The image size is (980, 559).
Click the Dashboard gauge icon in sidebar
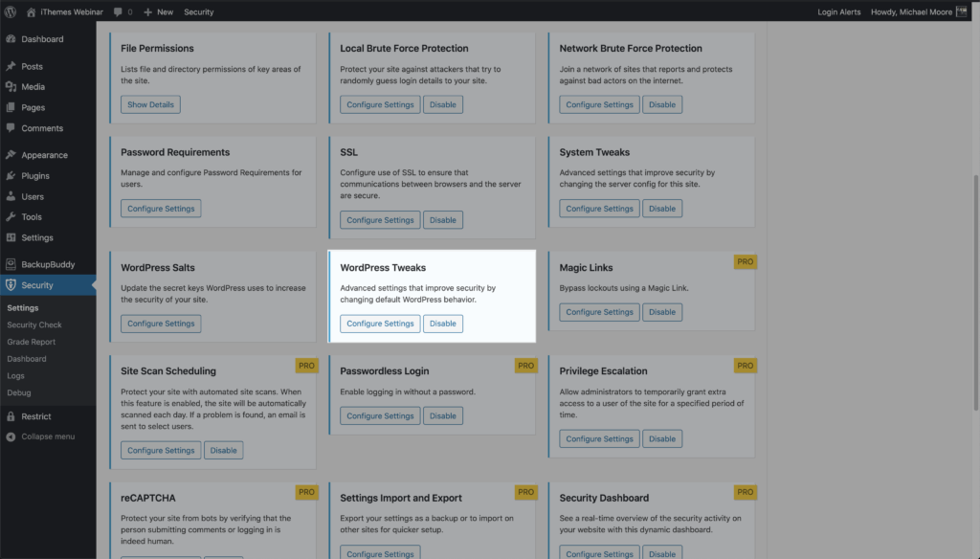[11, 39]
